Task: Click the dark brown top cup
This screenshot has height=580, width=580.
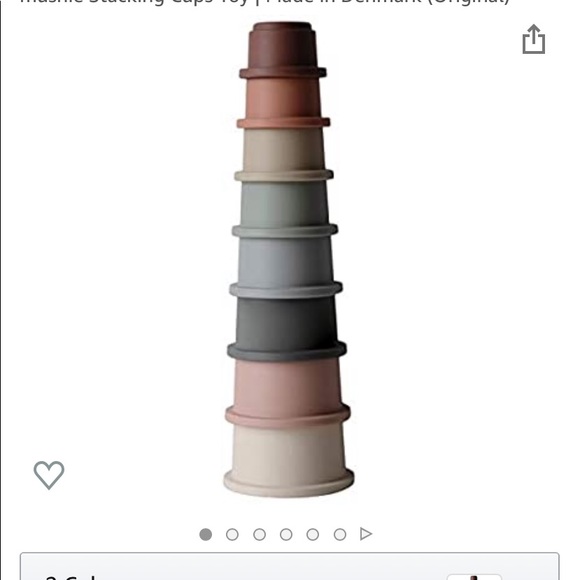Action: [x=283, y=50]
